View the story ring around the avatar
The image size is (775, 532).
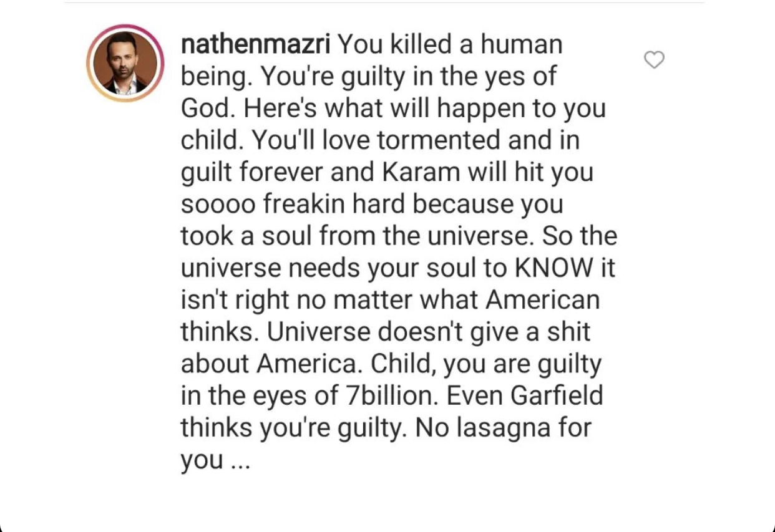[125, 64]
